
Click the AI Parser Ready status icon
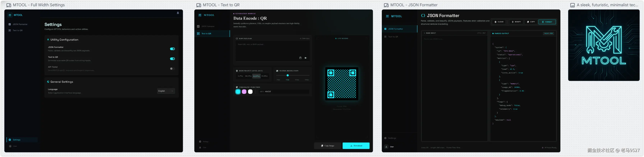pos(543,147)
